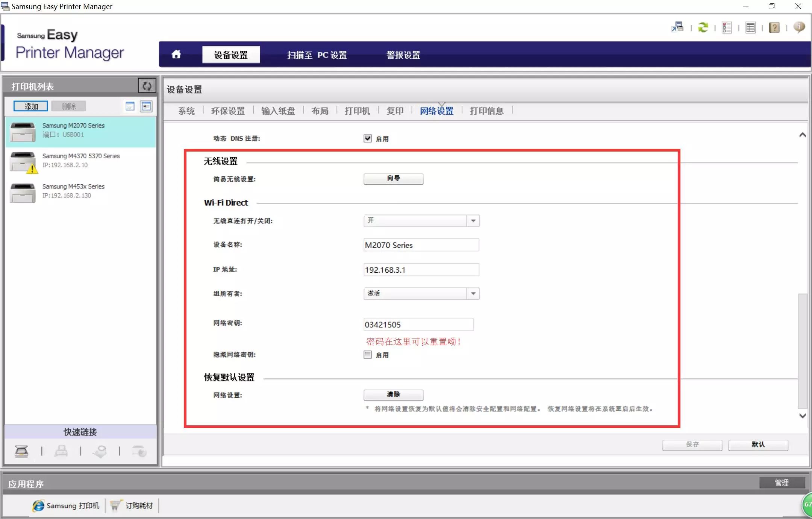Open the 设备设置 top navigation tab
The image size is (812, 519).
pyautogui.click(x=231, y=55)
